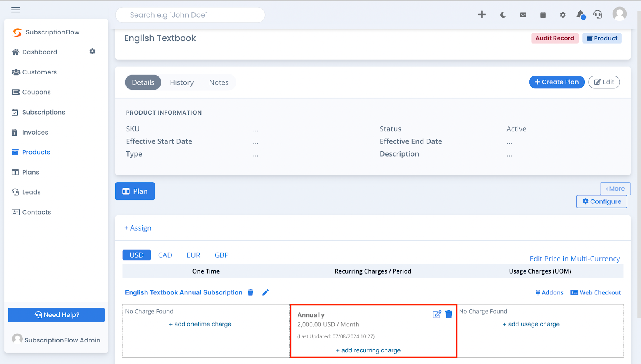Select the CAD currency tab
Viewport: 641px width, 364px height.
(165, 255)
